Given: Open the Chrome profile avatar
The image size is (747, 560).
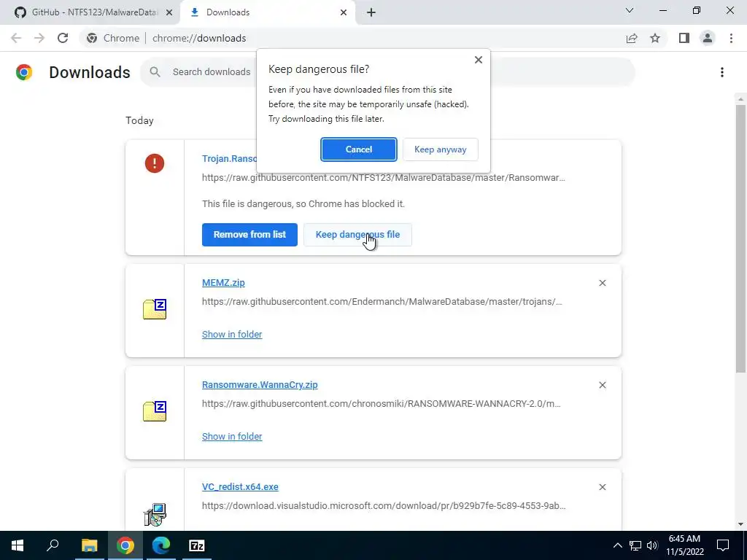Looking at the screenshot, I should (708, 38).
